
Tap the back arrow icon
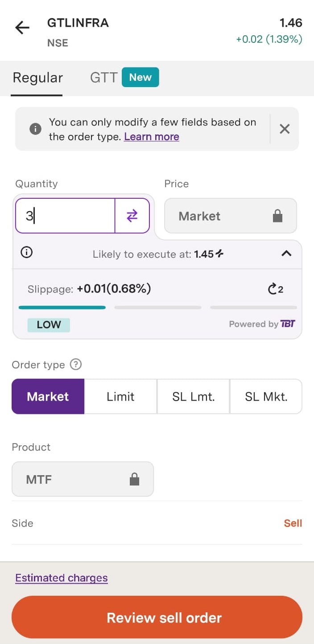(x=22, y=28)
